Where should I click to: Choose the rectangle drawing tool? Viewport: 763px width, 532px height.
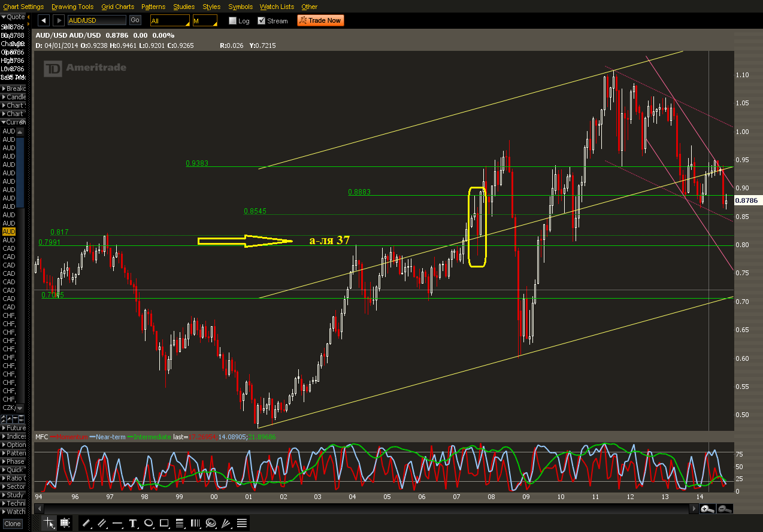click(x=164, y=523)
